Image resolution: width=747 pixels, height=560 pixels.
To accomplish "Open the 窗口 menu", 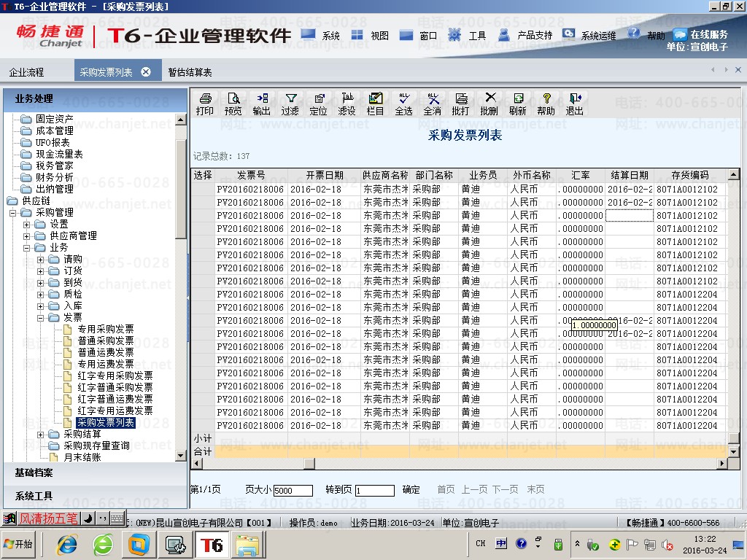I will click(x=419, y=35).
